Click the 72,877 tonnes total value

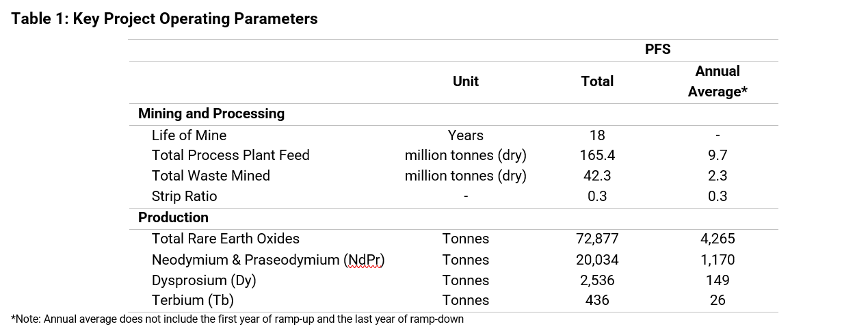(596, 239)
